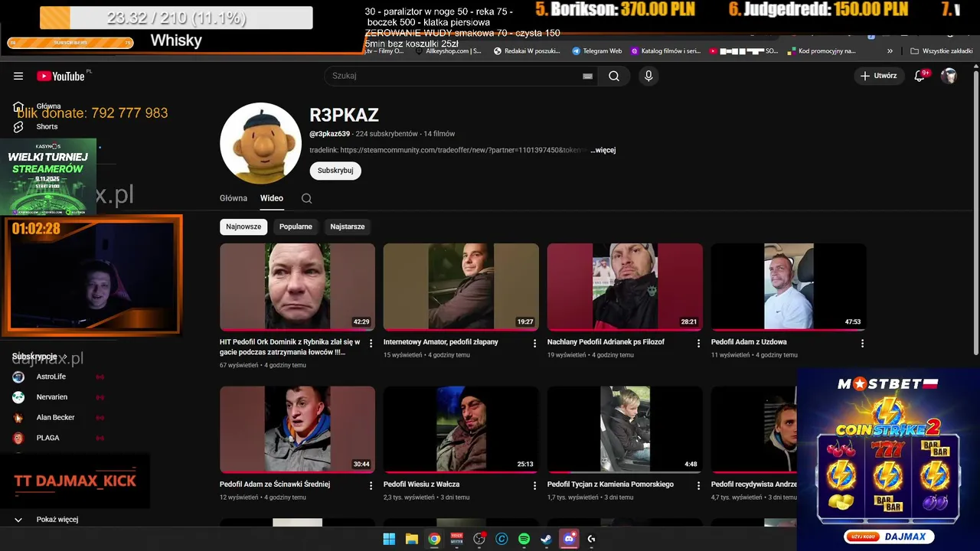
Task: Open the 'Katalog filmów i seri...' bookmark
Action: click(x=665, y=51)
